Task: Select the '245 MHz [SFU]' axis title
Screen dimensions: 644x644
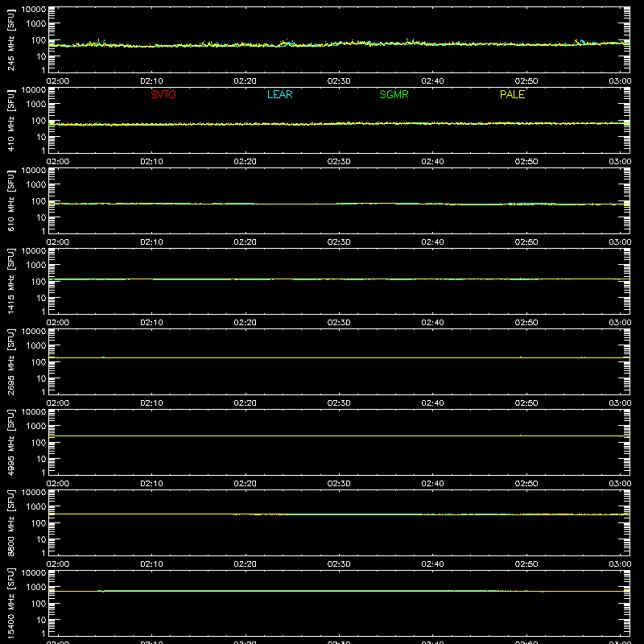Action: tap(10, 39)
